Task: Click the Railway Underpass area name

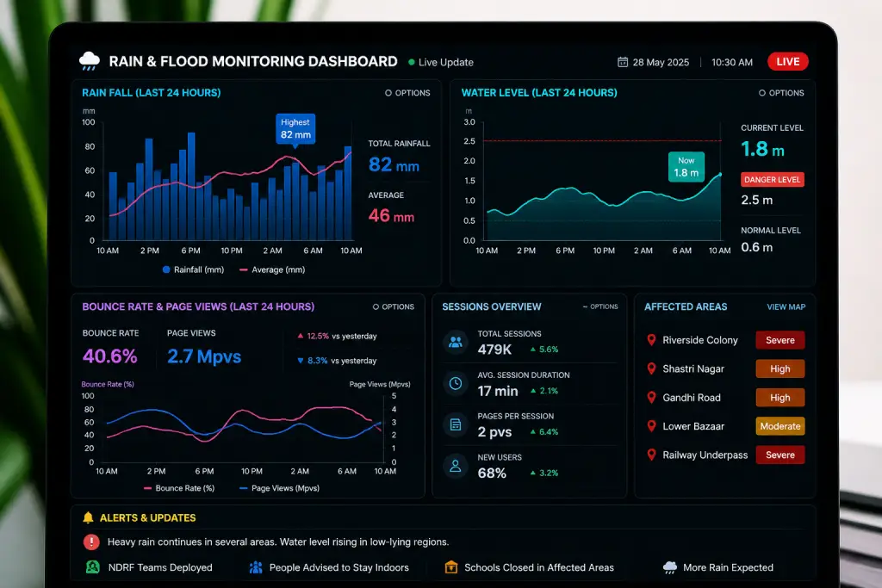Action: point(705,455)
